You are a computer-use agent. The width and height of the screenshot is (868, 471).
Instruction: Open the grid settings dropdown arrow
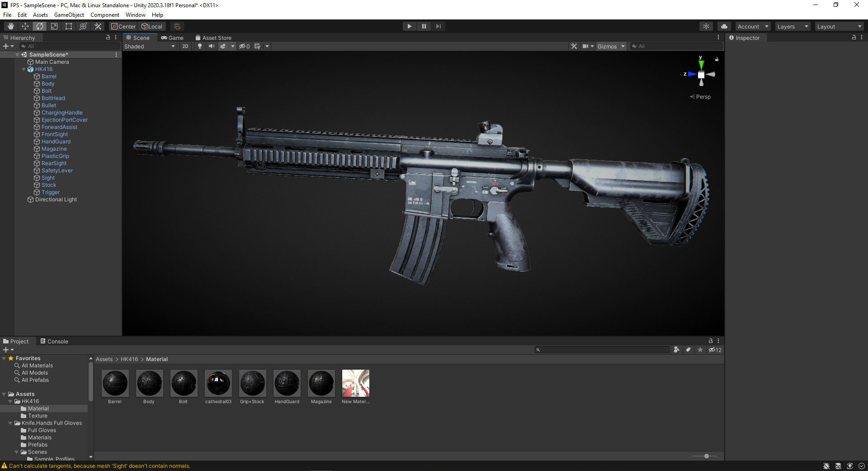[x=267, y=46]
